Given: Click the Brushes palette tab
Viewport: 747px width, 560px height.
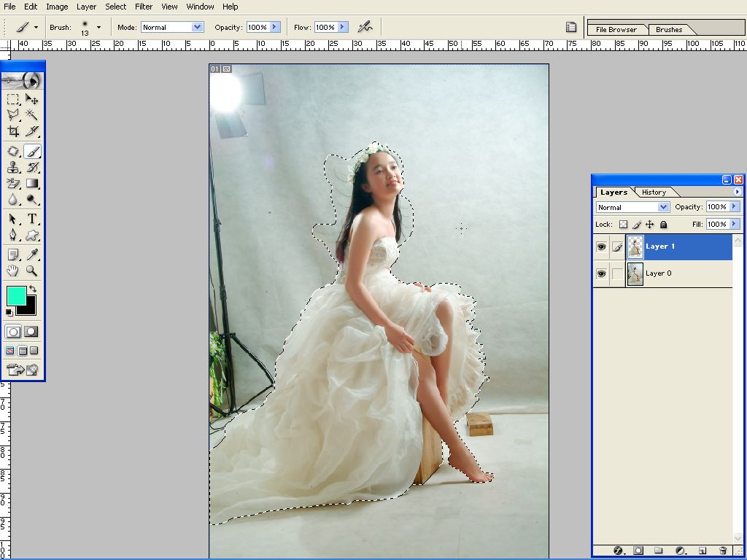Looking at the screenshot, I should pyautogui.click(x=669, y=30).
